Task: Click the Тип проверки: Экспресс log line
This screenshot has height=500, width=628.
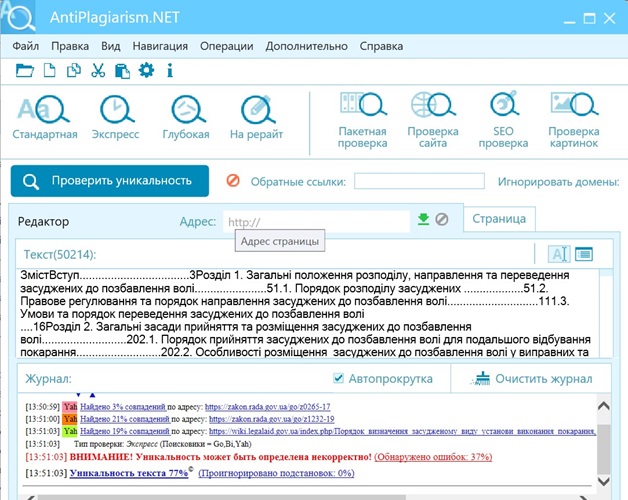Action: (x=163, y=444)
